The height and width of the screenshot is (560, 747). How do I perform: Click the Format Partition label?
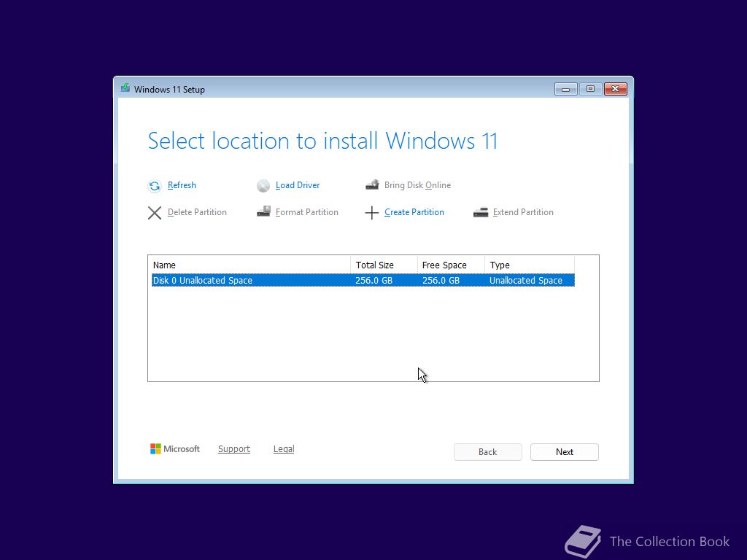click(307, 212)
